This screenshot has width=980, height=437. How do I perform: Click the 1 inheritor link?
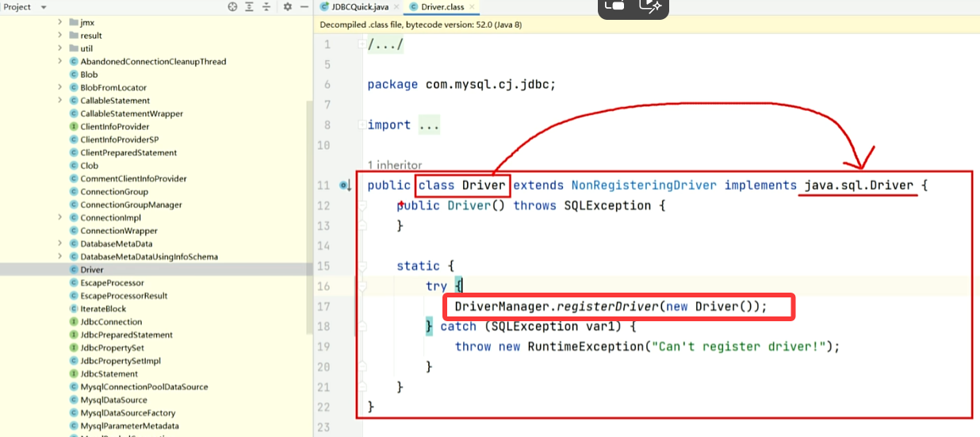pos(395,165)
